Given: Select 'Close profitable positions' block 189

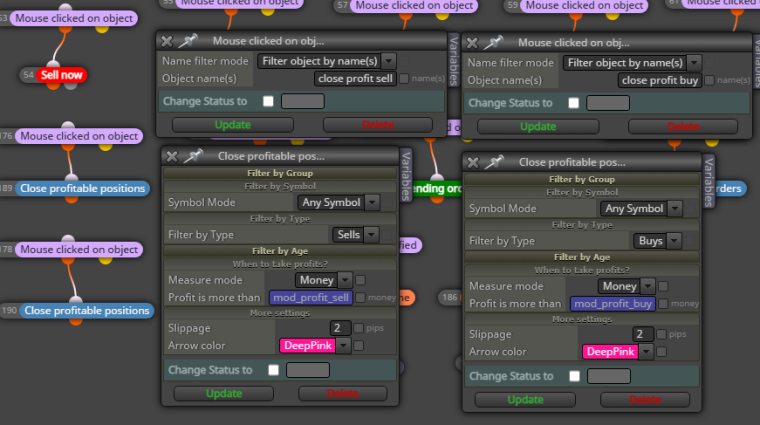Looking at the screenshot, I should click(x=82, y=189).
